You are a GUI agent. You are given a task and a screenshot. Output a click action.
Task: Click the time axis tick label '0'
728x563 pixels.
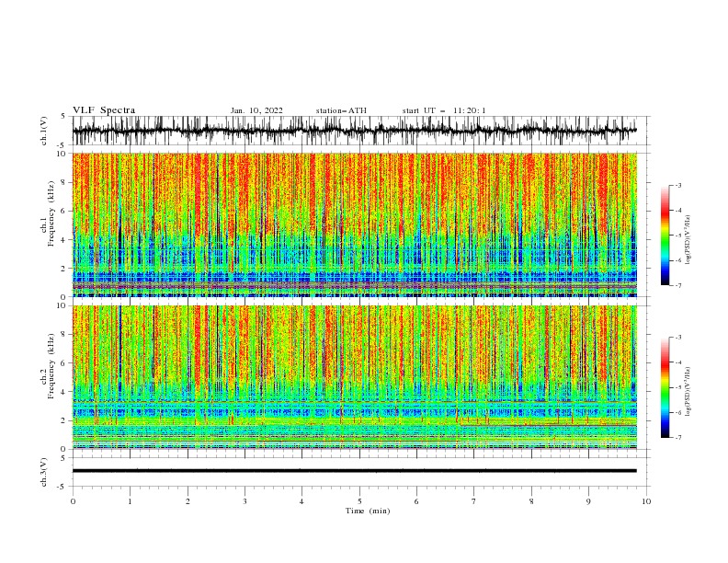[x=73, y=501]
